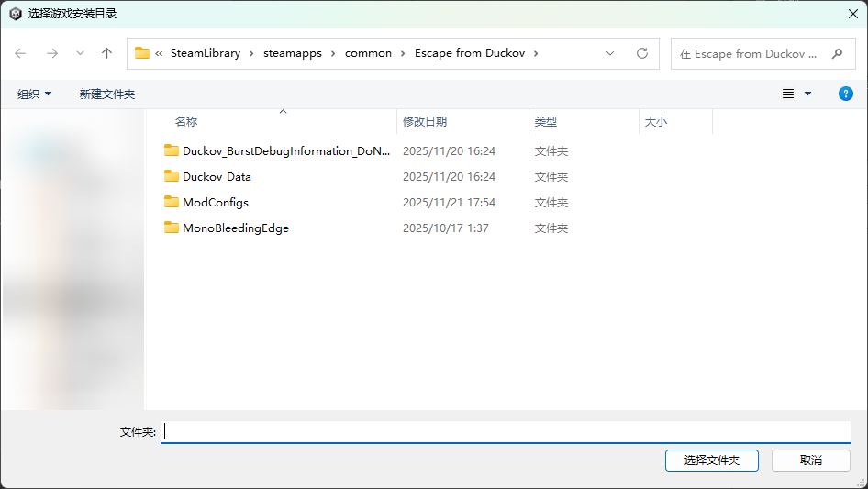Screen dimensions: 868x489
Task: Select the Duckov_Data folder
Action: [x=217, y=176]
